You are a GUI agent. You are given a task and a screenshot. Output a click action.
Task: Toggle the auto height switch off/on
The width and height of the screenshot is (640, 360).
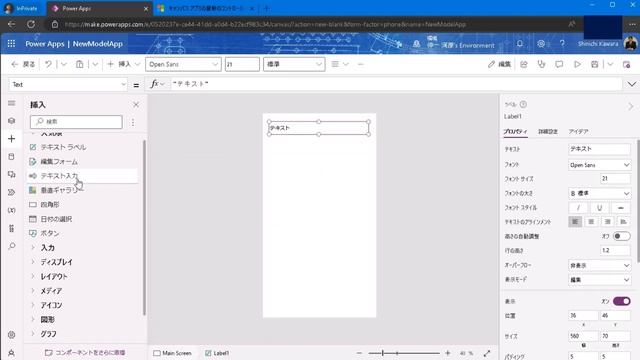(621, 236)
